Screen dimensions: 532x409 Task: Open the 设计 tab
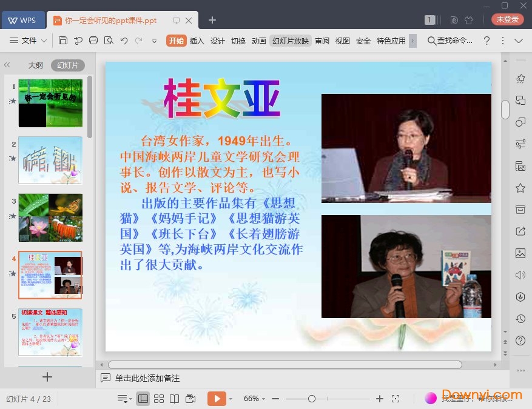click(x=218, y=41)
